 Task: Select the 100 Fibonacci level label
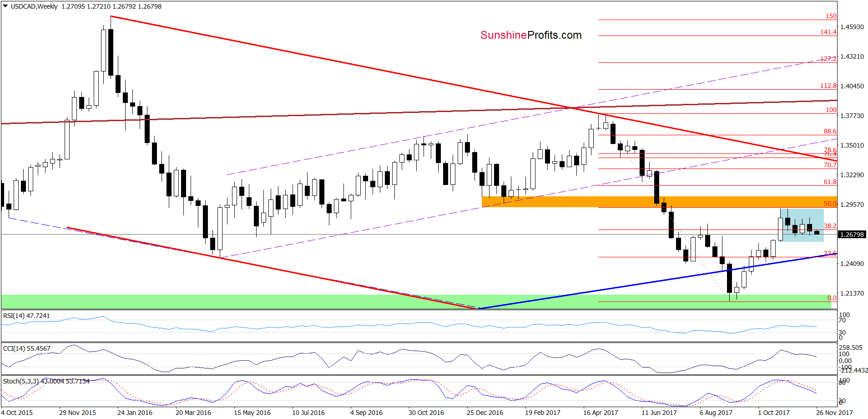click(831, 110)
